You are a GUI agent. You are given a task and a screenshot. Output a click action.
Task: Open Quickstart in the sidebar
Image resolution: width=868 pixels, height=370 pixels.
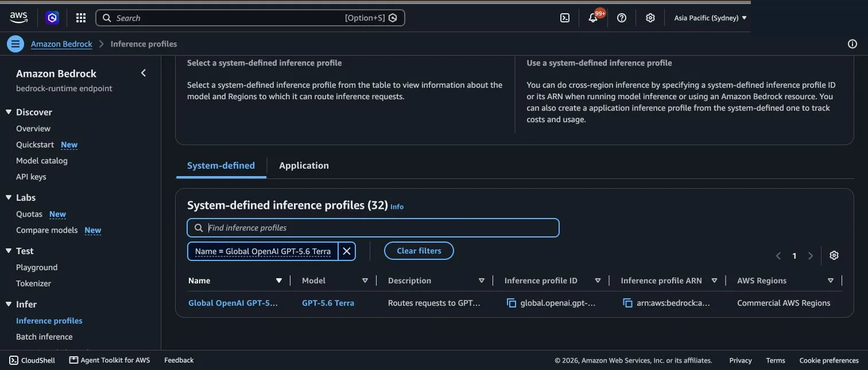[x=35, y=145]
